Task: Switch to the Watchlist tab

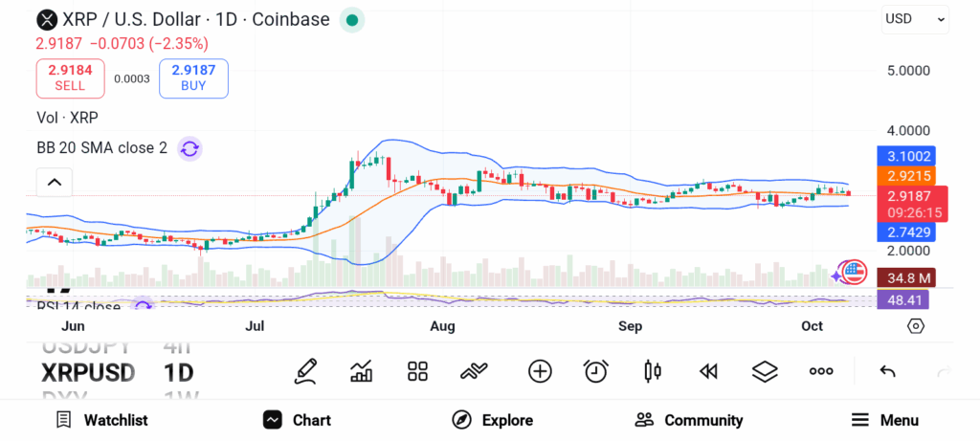Action: [101, 420]
